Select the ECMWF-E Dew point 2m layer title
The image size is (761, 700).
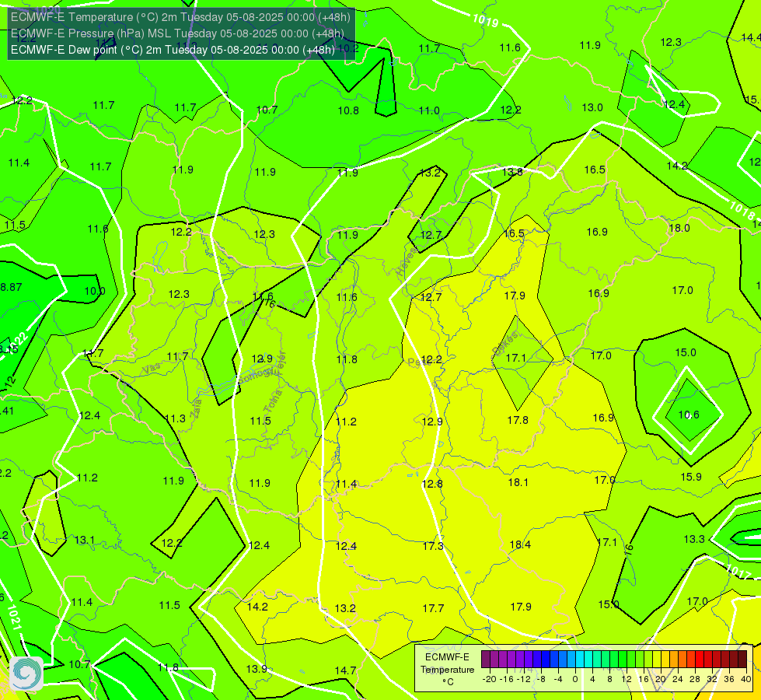point(173,50)
